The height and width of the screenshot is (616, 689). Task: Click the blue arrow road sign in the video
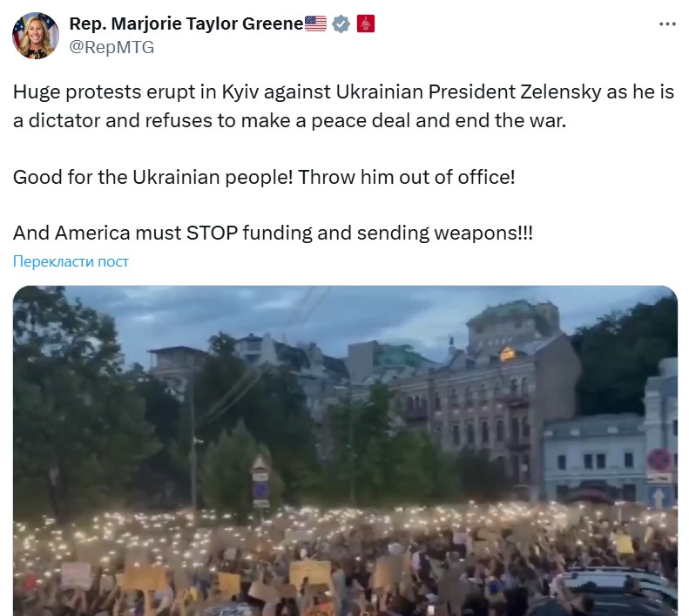(659, 498)
